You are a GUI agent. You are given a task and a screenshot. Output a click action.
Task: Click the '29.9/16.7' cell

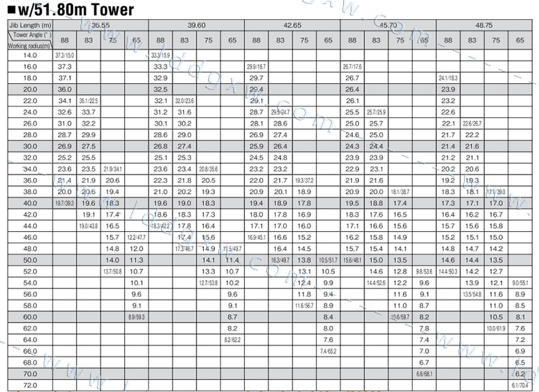pyautogui.click(x=257, y=67)
